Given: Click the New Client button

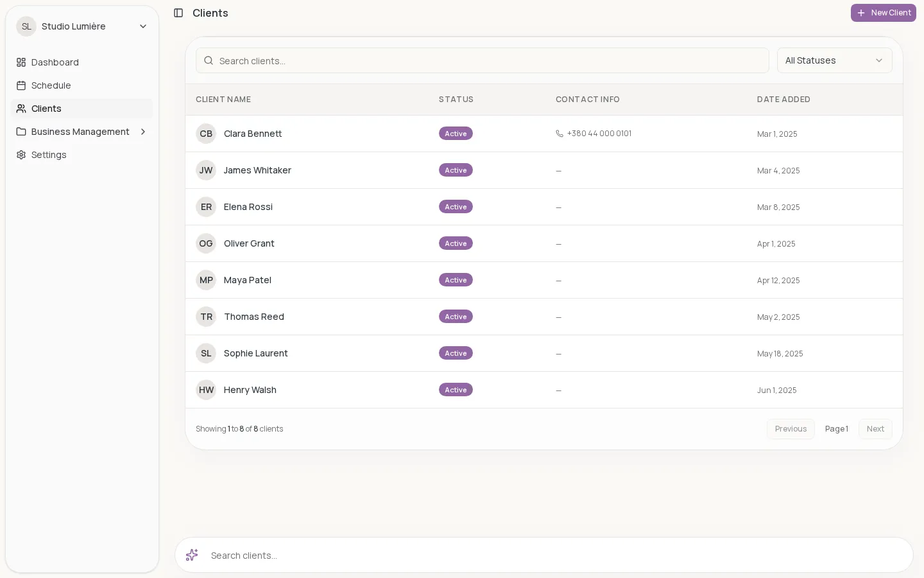Looking at the screenshot, I should [884, 13].
